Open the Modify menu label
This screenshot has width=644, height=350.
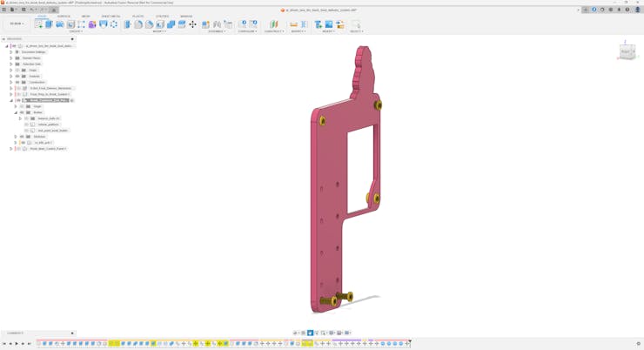tap(159, 31)
